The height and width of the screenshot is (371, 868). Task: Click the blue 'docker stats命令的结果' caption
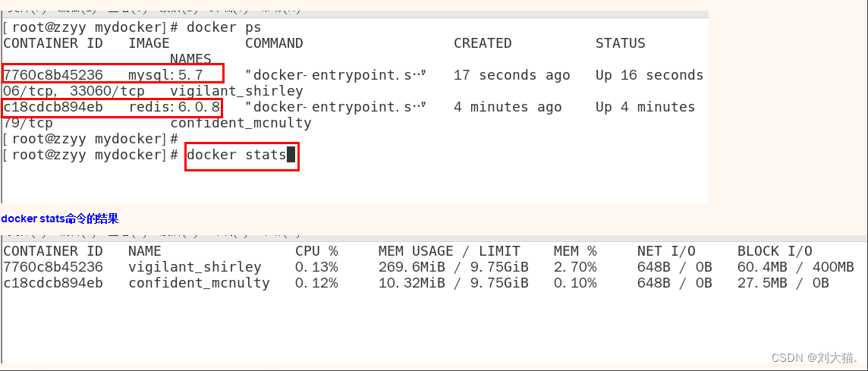(59, 219)
